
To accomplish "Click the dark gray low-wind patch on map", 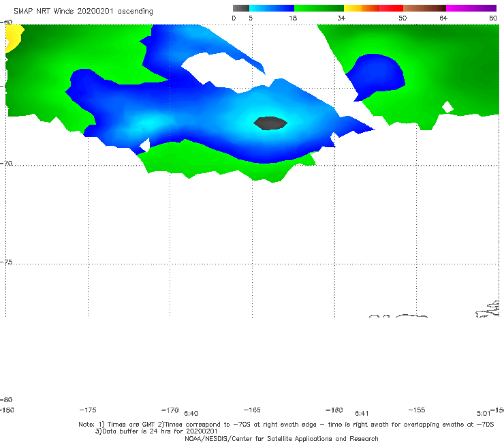I will pyautogui.click(x=270, y=123).
